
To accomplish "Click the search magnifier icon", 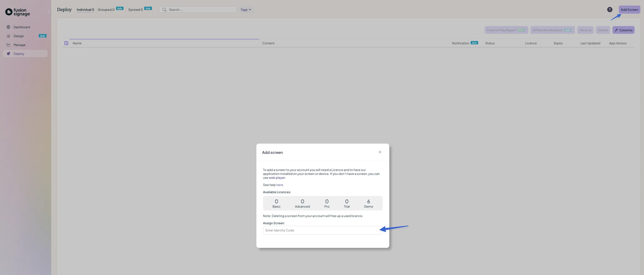I will pos(164,10).
